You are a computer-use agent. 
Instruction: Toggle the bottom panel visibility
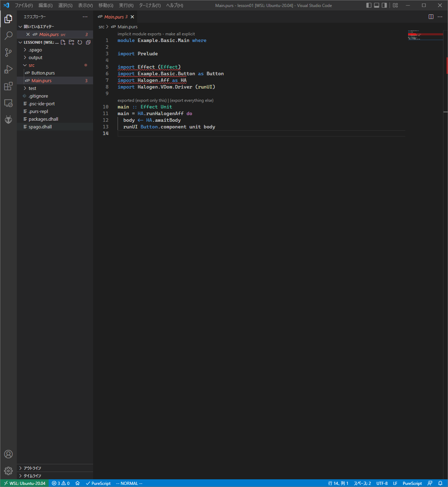pyautogui.click(x=377, y=5)
